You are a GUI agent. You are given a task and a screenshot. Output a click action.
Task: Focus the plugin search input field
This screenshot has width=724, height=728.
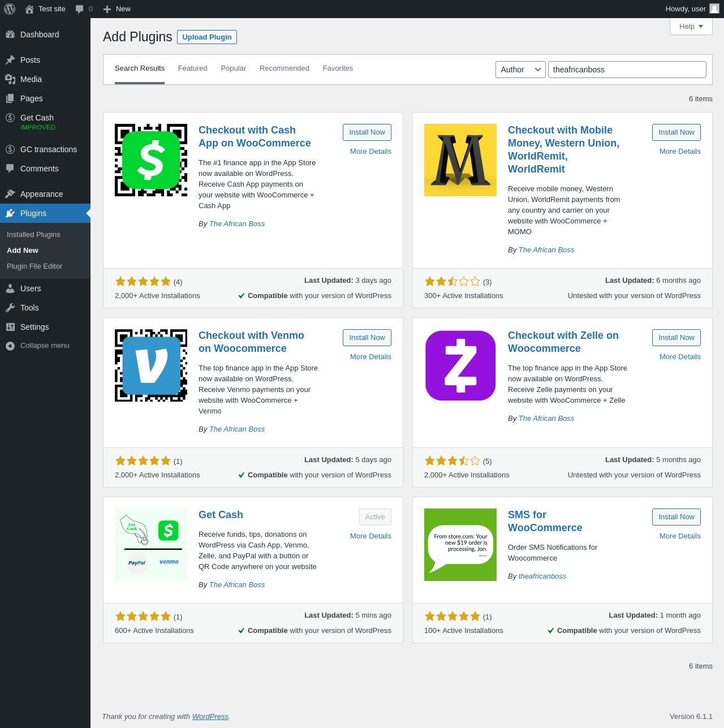click(x=627, y=70)
